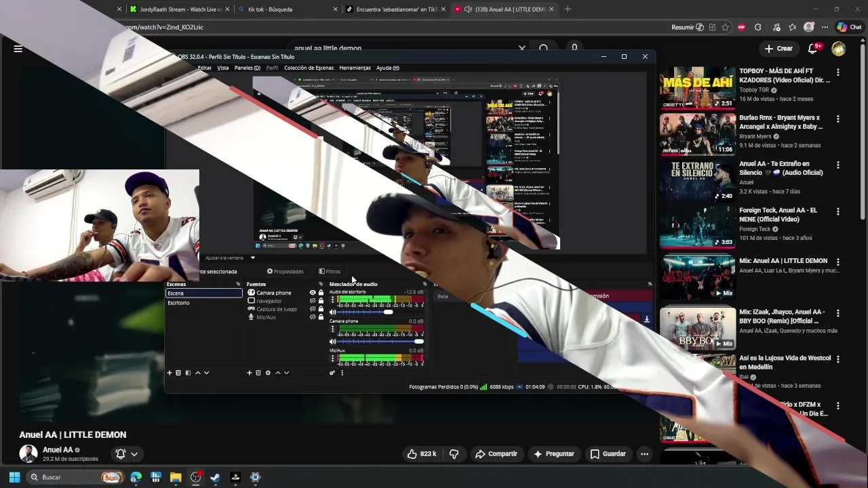Open the Edge profile avatar
This screenshot has width=868, height=488.
(x=809, y=27)
